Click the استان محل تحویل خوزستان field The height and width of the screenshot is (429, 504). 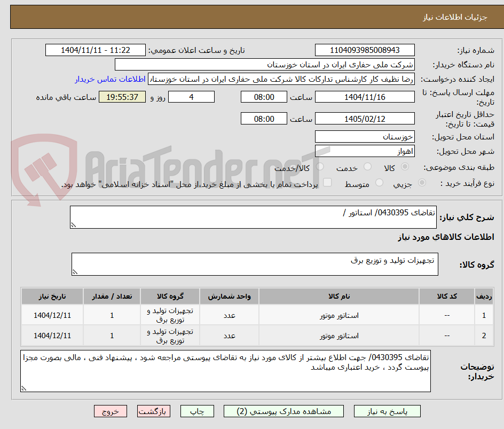click(365, 137)
